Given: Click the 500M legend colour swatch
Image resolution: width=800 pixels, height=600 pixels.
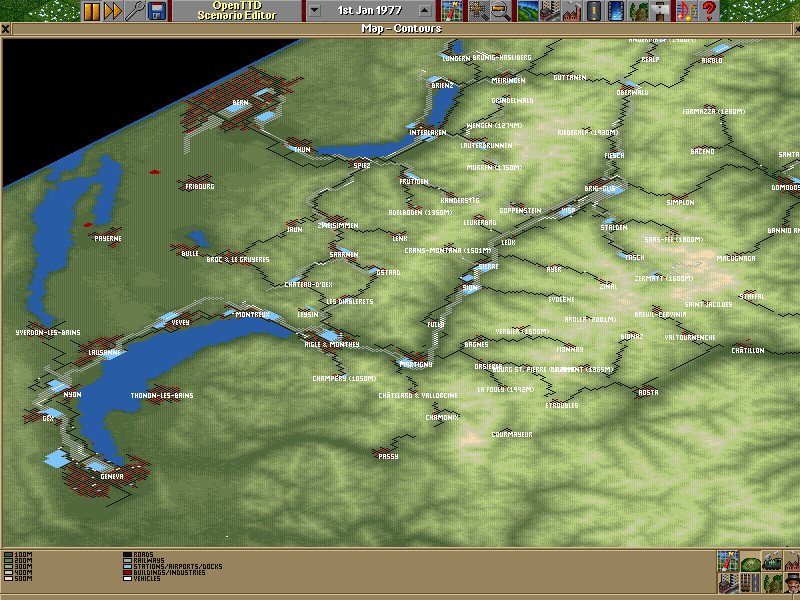Looking at the screenshot, I should [9, 579].
